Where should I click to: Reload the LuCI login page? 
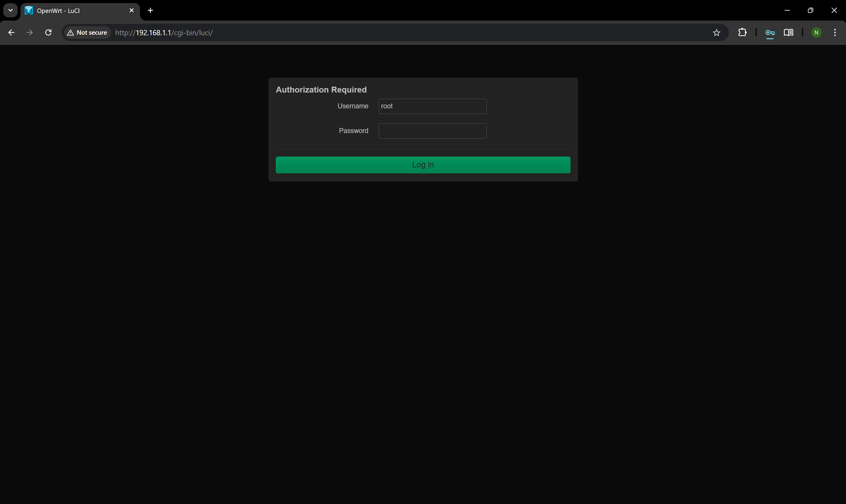click(x=48, y=32)
